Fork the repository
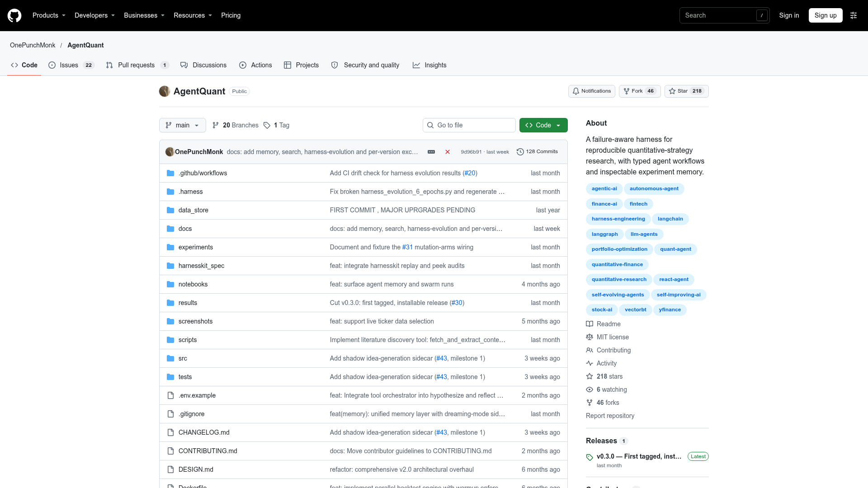 tap(640, 91)
